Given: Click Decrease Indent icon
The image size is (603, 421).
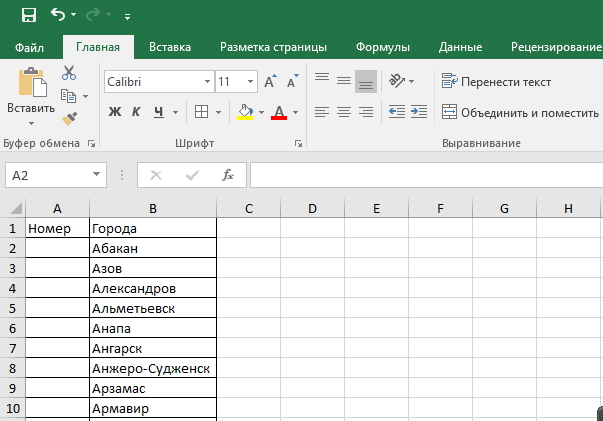Looking at the screenshot, I should 396,112.
